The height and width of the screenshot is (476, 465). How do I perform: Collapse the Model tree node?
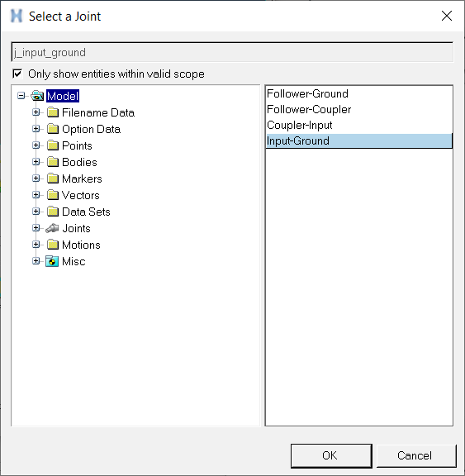(21, 96)
